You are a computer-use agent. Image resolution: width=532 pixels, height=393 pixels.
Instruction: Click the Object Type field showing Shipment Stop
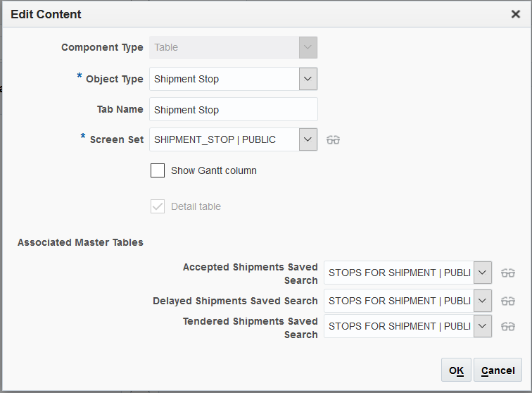pyautogui.click(x=224, y=79)
